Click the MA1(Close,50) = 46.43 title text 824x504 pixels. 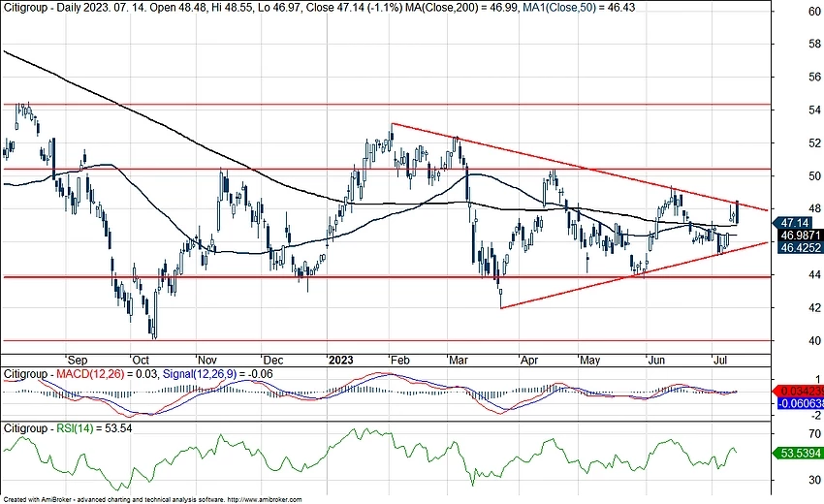click(x=579, y=8)
